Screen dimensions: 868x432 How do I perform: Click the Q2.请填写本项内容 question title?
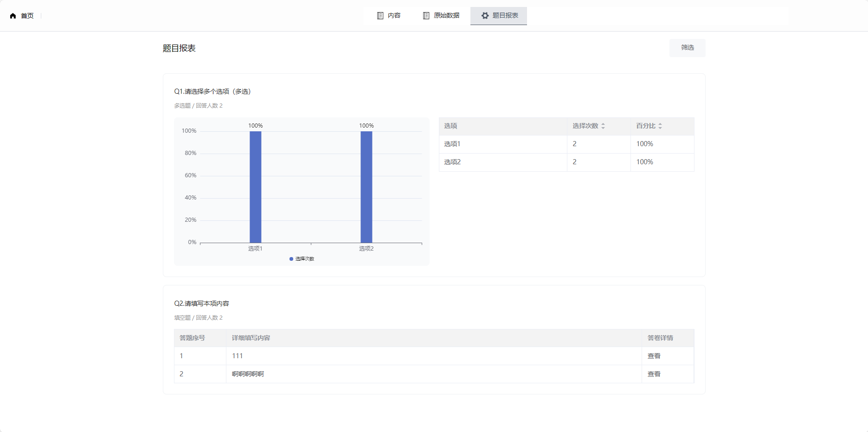[202, 304]
